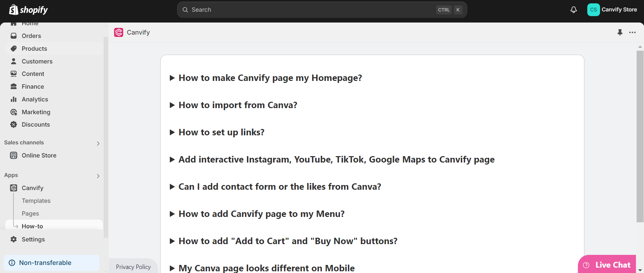
Task: Expand 'How to add Canvify page to my Menu?'
Action: pos(257,214)
